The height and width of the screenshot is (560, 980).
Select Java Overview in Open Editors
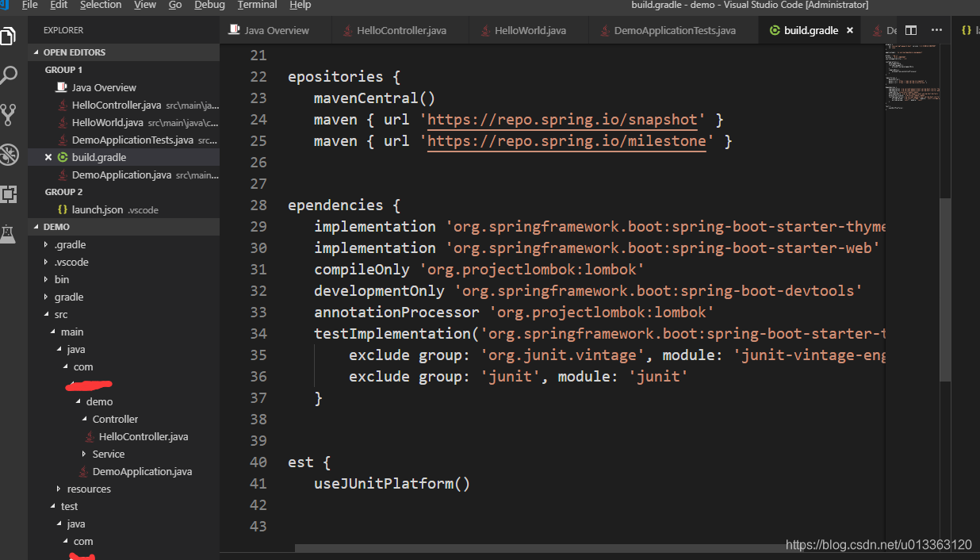104,87
